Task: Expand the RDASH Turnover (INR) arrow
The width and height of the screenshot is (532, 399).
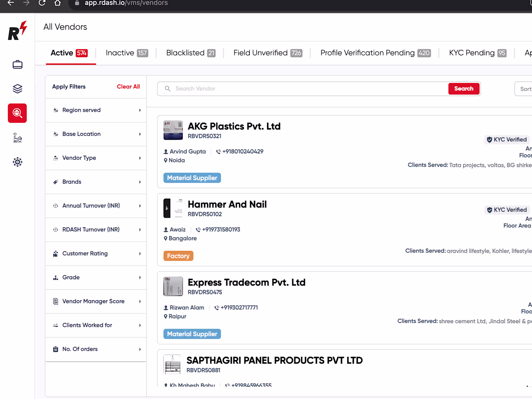Action: click(x=140, y=230)
